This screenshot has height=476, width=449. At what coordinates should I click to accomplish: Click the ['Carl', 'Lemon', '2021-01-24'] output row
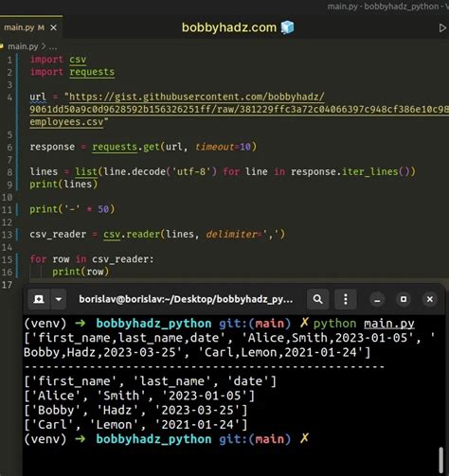135,425
